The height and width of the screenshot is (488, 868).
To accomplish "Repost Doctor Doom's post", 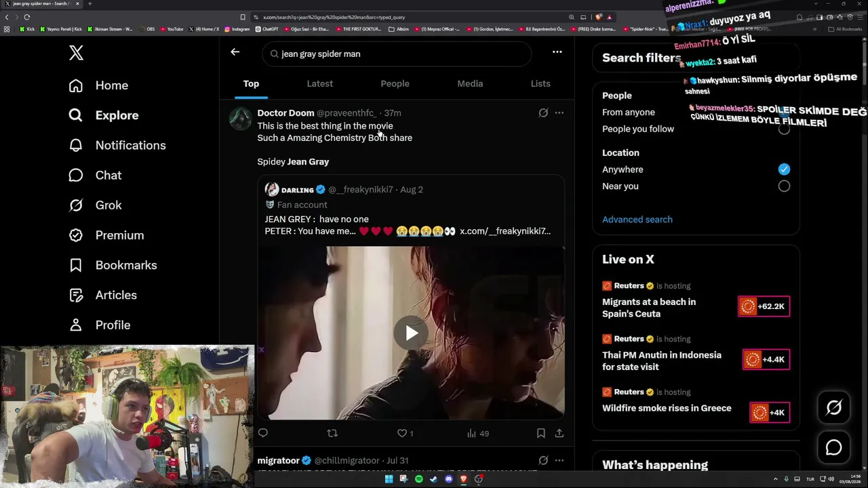I will click(x=332, y=433).
